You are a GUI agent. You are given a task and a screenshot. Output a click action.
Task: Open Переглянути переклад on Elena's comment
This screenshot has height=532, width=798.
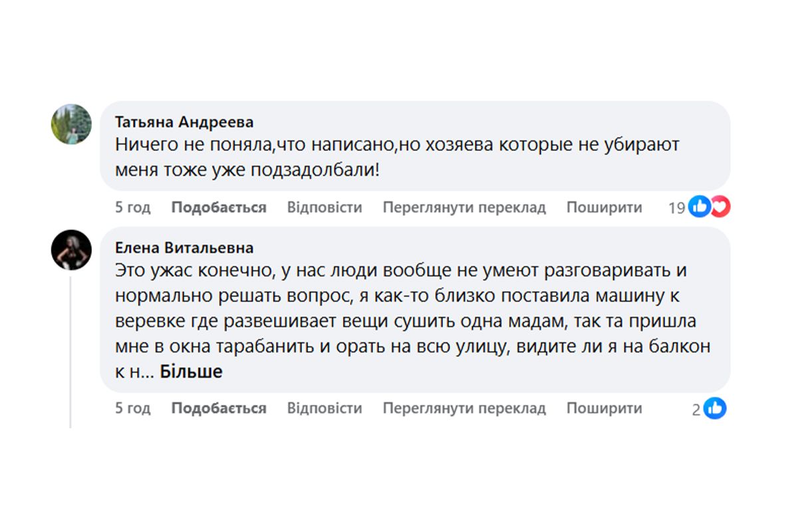(x=464, y=408)
